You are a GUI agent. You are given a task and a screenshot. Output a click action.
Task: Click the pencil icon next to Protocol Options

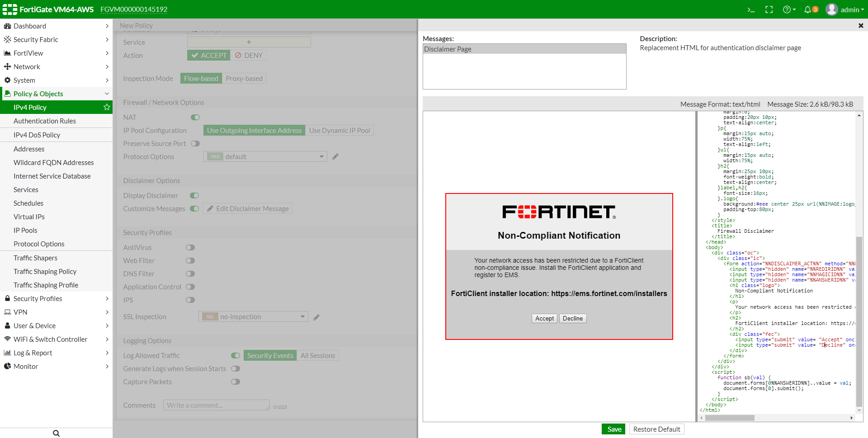coord(335,156)
